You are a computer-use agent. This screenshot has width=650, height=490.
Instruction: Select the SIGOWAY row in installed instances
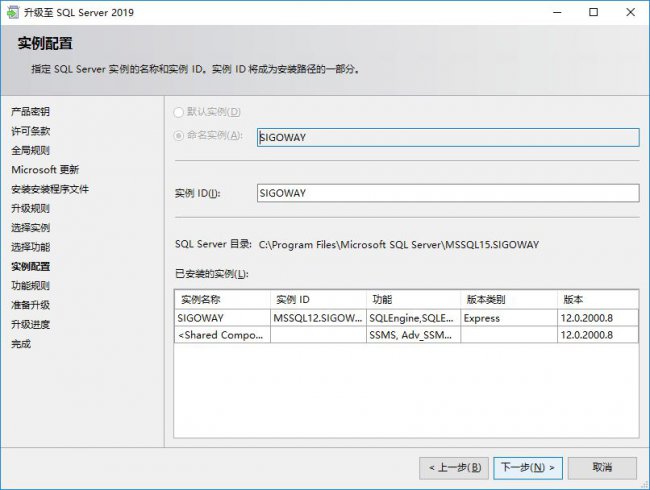(406, 318)
